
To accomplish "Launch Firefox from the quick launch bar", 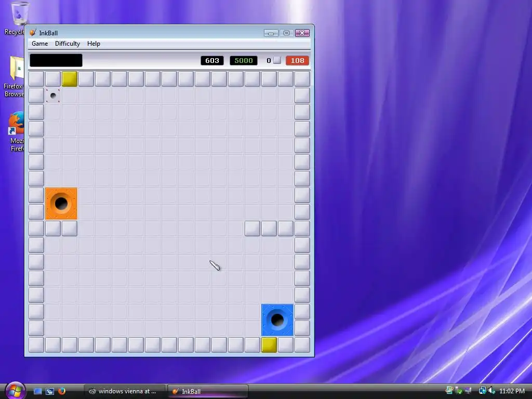I will click(x=62, y=391).
